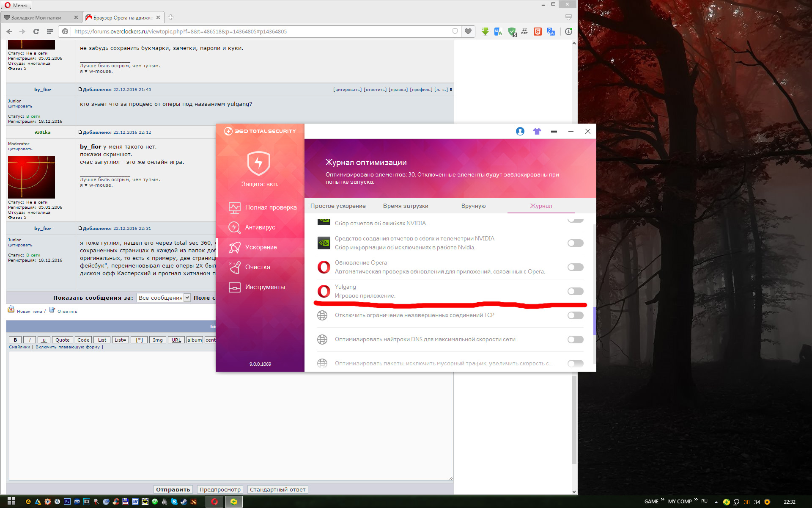812x508 pixels.
Task: Toggle the Yulgang switch
Action: point(575,291)
